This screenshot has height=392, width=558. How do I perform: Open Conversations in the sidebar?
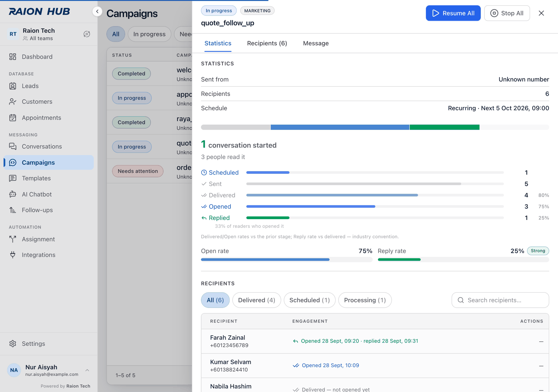tap(49, 146)
